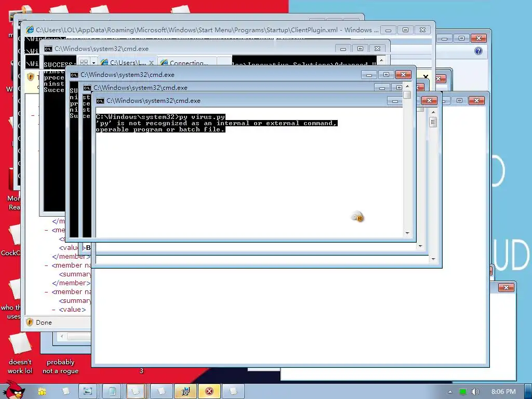The image size is (532, 399).
Task: Click the front cmd scrollbar down arrow
Action: [433, 259]
